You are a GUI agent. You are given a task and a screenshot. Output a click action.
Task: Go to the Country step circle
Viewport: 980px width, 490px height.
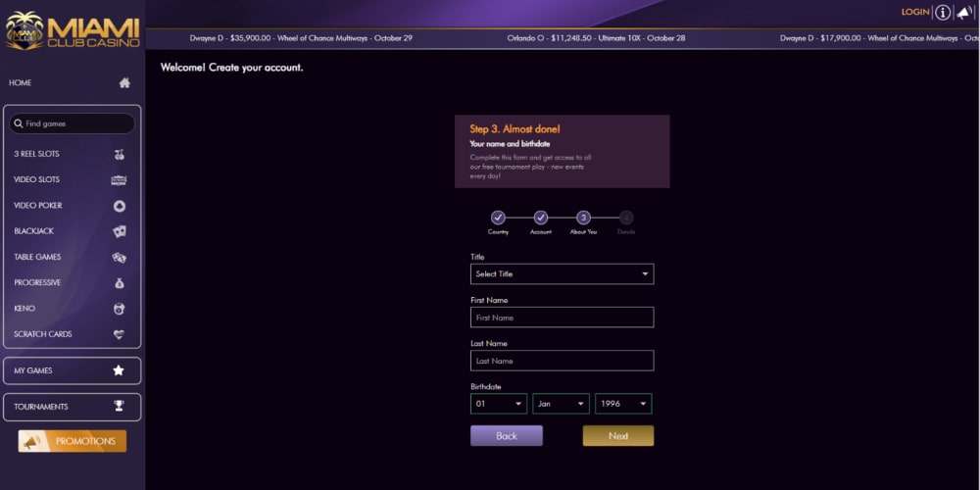[x=498, y=218]
